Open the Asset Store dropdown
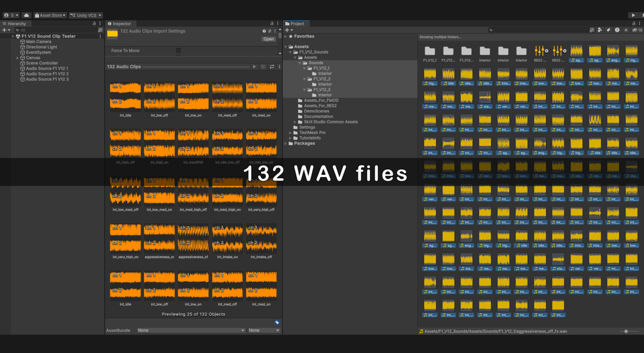The width and height of the screenshot is (644, 353). pyautogui.click(x=50, y=16)
